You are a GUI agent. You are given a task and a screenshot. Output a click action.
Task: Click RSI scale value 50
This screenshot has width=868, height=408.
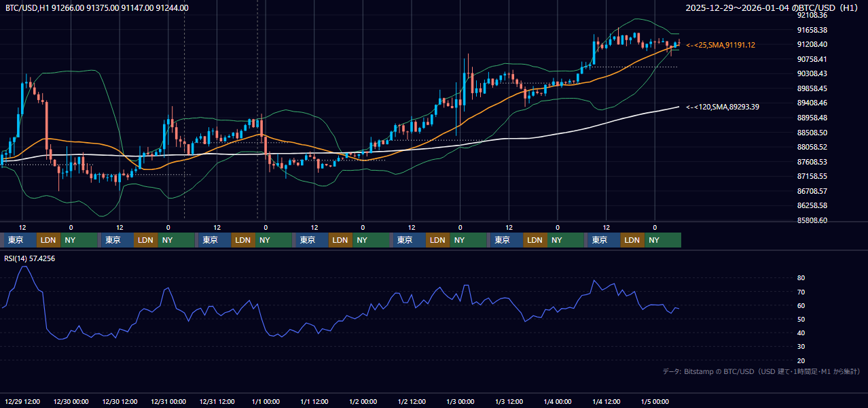tap(801, 319)
